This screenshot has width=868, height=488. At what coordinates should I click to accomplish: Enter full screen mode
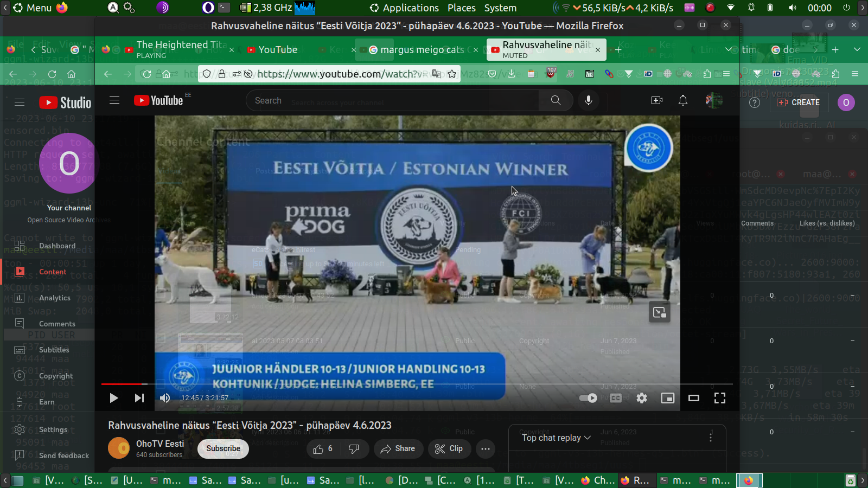click(719, 398)
